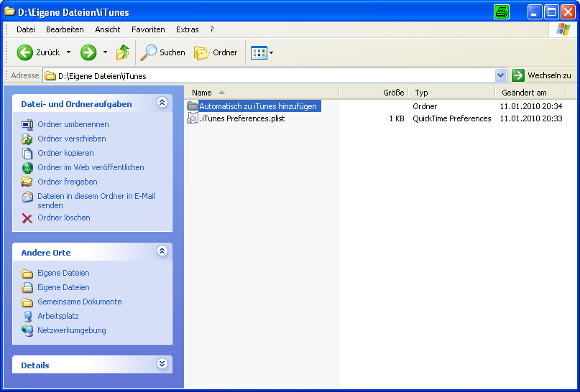Click the envelope icon for E-Mail senden
The height and width of the screenshot is (392, 580).
27,197
